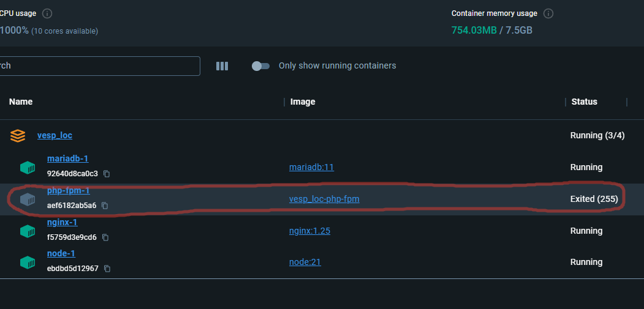Sort containers by Image column header
This screenshot has width=644, height=309.
pos(303,102)
